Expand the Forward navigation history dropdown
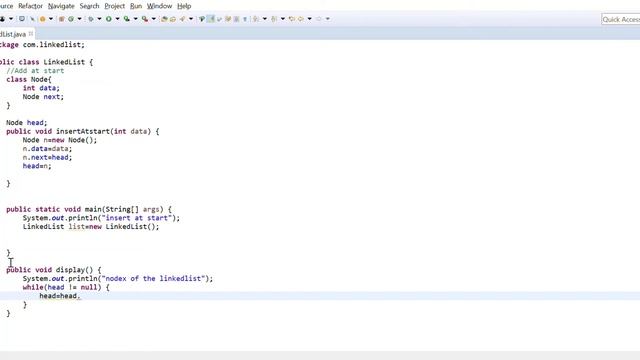Screen dimensions: 640x360 click(328, 19)
